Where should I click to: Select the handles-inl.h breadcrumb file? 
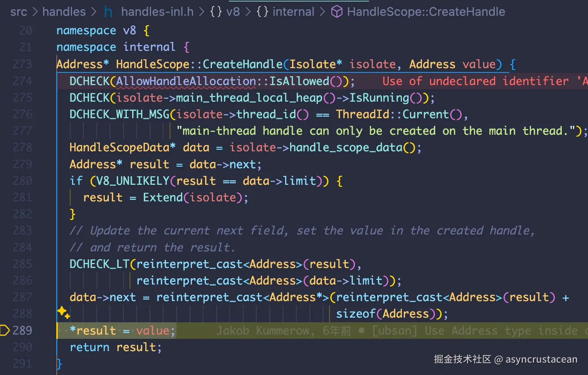click(x=157, y=12)
